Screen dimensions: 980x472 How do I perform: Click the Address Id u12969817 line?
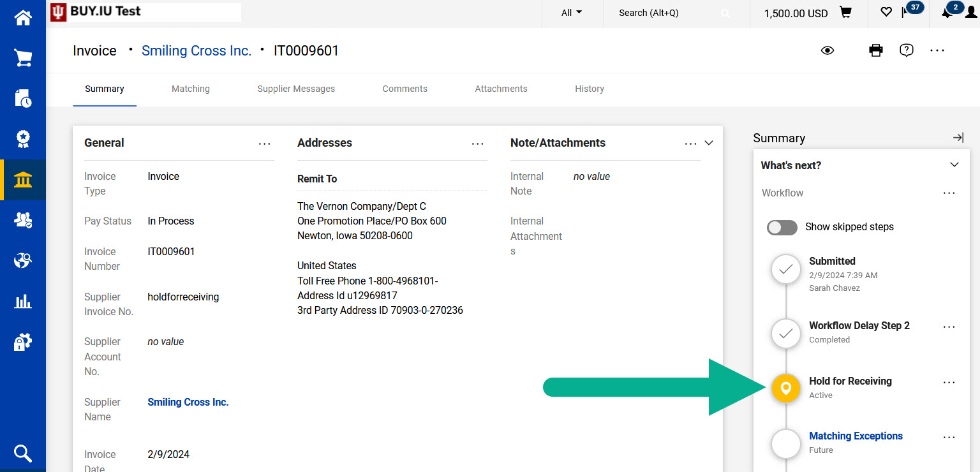(x=347, y=295)
